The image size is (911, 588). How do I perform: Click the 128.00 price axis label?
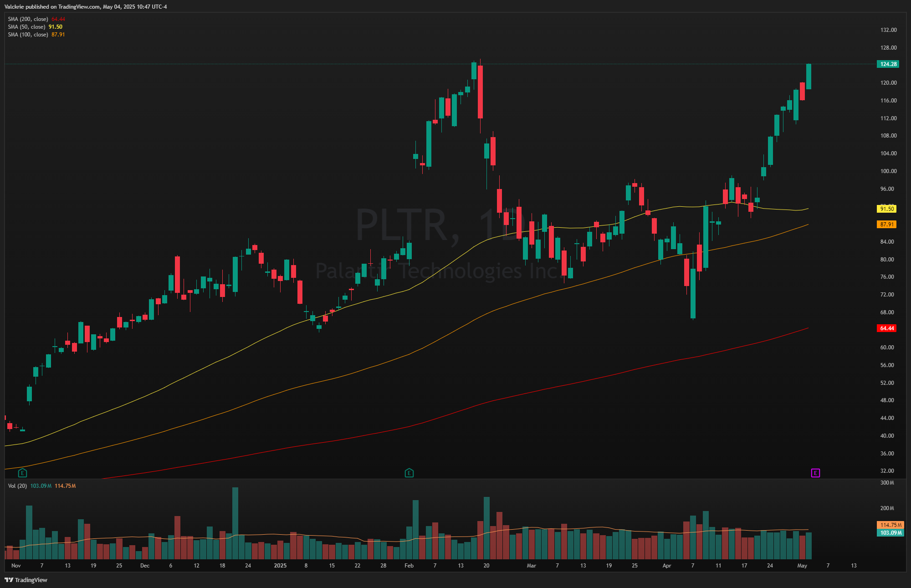click(x=888, y=48)
